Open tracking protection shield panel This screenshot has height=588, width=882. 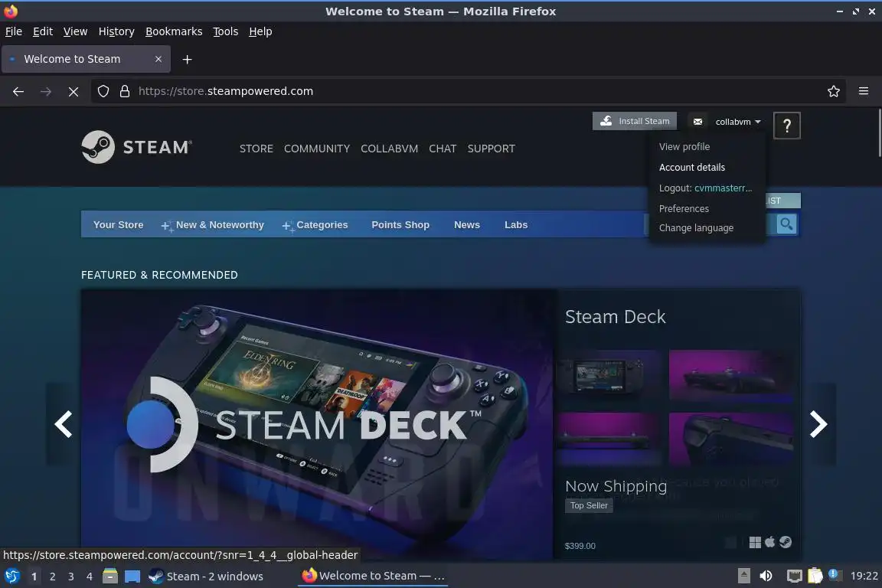pos(103,91)
